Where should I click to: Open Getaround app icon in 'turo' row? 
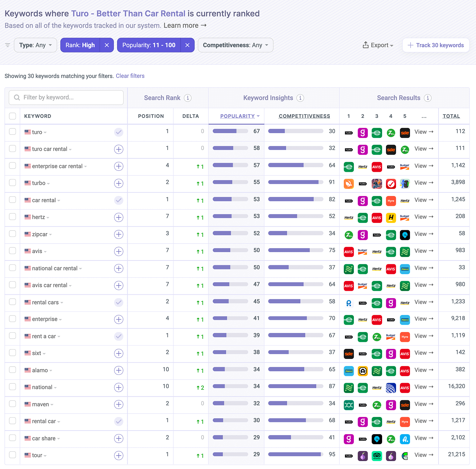click(x=363, y=133)
